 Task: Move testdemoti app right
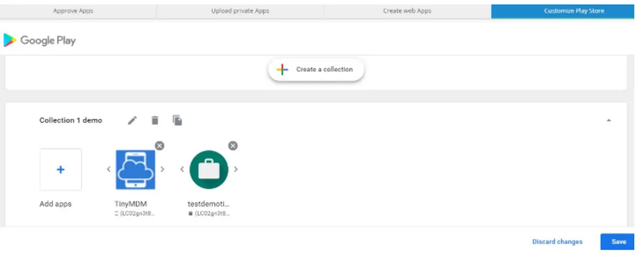click(x=236, y=169)
